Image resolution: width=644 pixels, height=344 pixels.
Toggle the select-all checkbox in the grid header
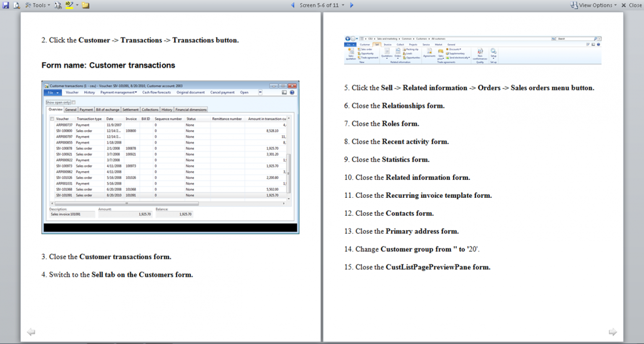52,119
